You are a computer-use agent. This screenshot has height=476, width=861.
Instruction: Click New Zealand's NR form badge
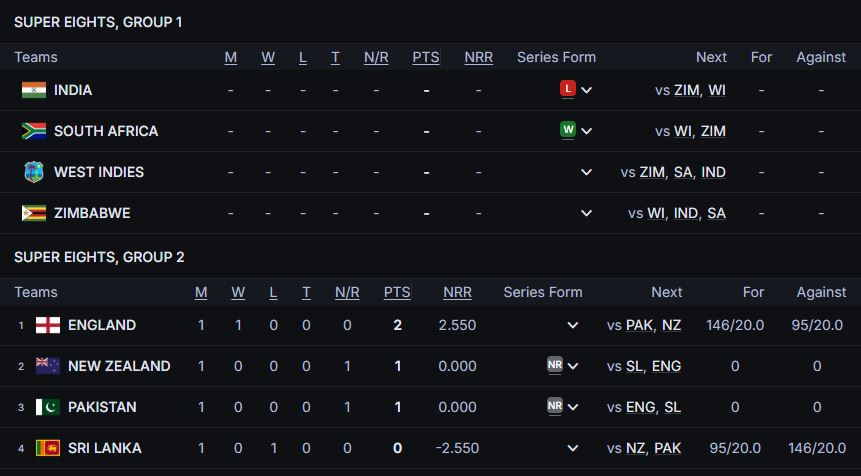click(555, 365)
